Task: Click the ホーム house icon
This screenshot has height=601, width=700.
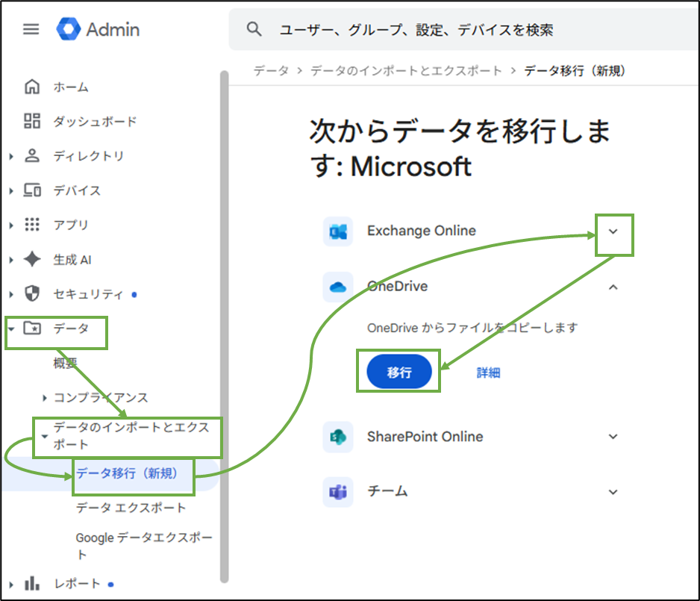Action: [31, 87]
